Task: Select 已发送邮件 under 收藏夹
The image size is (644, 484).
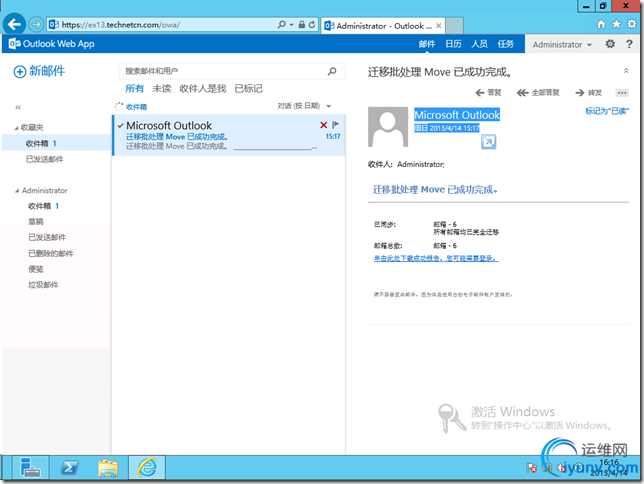Action: [44, 159]
